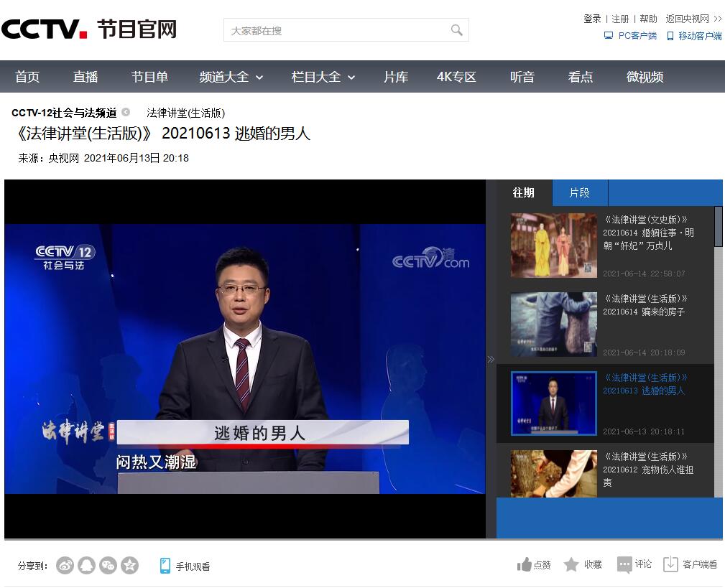Share the video via WeChat icon

click(x=108, y=566)
